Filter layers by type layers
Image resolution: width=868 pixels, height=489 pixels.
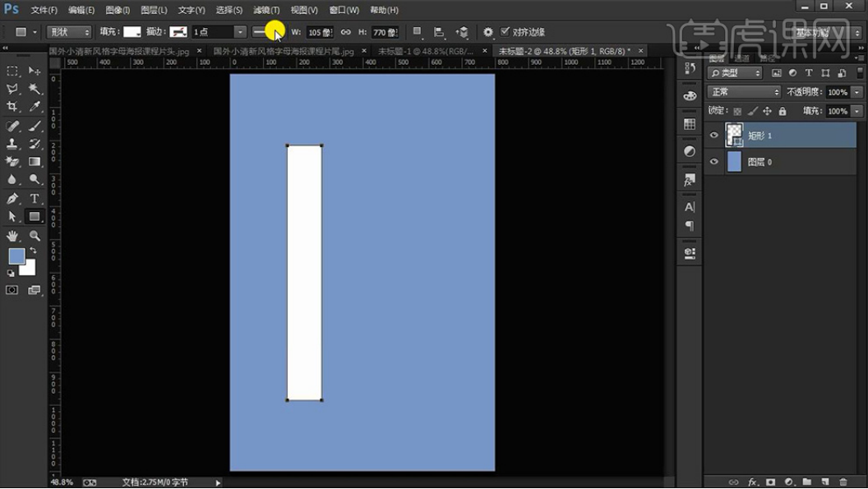tap(809, 73)
